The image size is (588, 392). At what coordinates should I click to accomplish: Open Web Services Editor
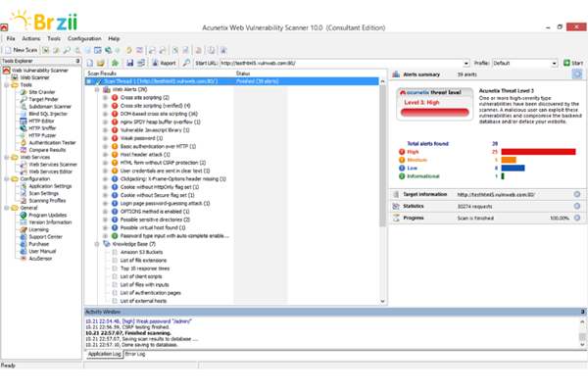click(51, 171)
